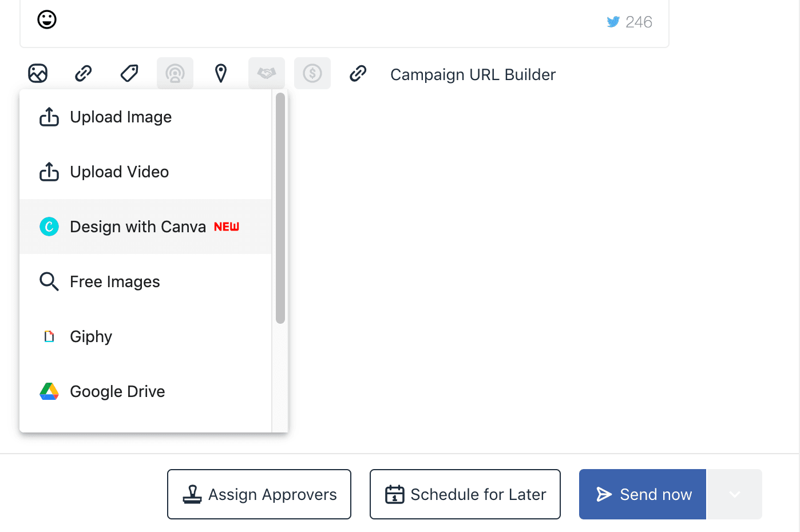Open Campaign URL Builder
This screenshot has height=532, width=800.
pyautogui.click(x=473, y=75)
